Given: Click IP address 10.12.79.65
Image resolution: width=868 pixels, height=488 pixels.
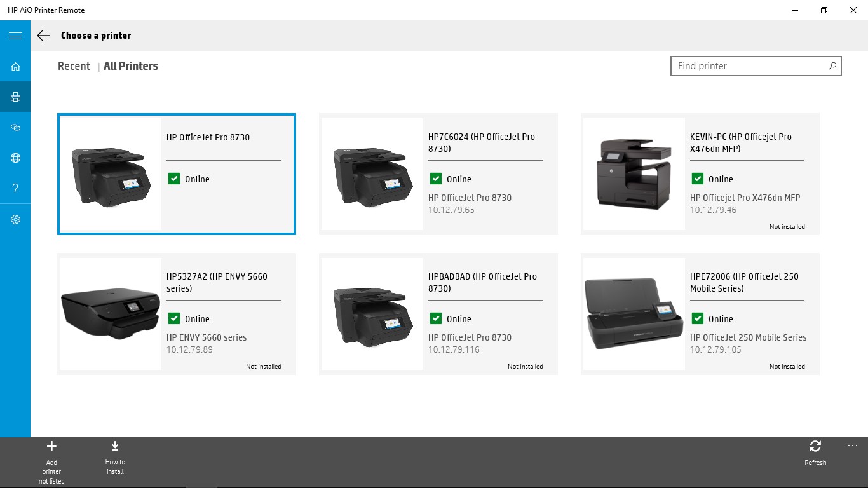Looking at the screenshot, I should (x=451, y=210).
